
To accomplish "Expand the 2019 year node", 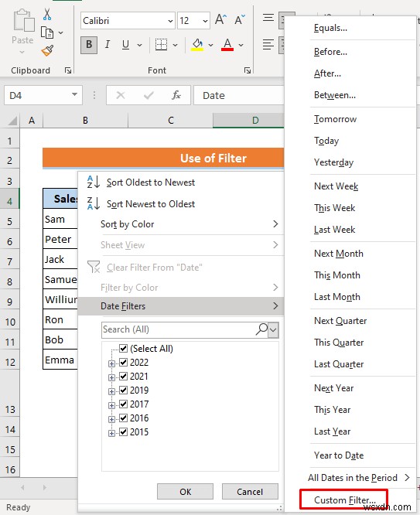I will (111, 391).
